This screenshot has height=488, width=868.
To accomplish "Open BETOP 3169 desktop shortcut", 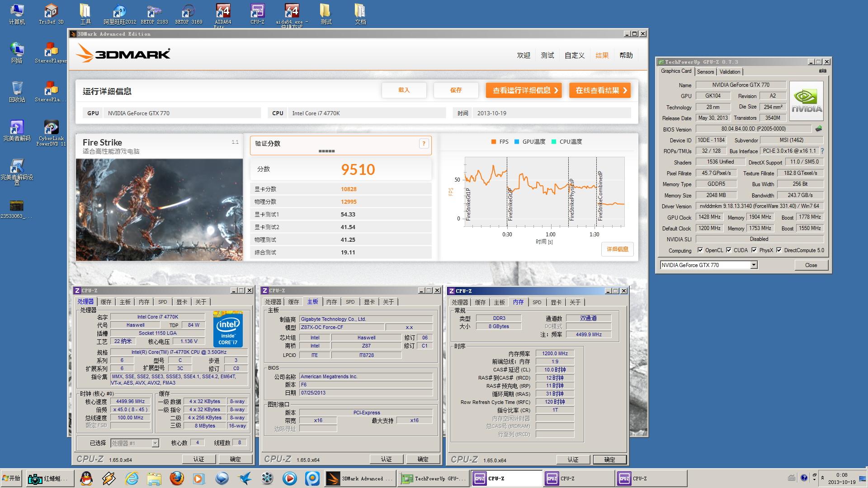I will coord(189,14).
